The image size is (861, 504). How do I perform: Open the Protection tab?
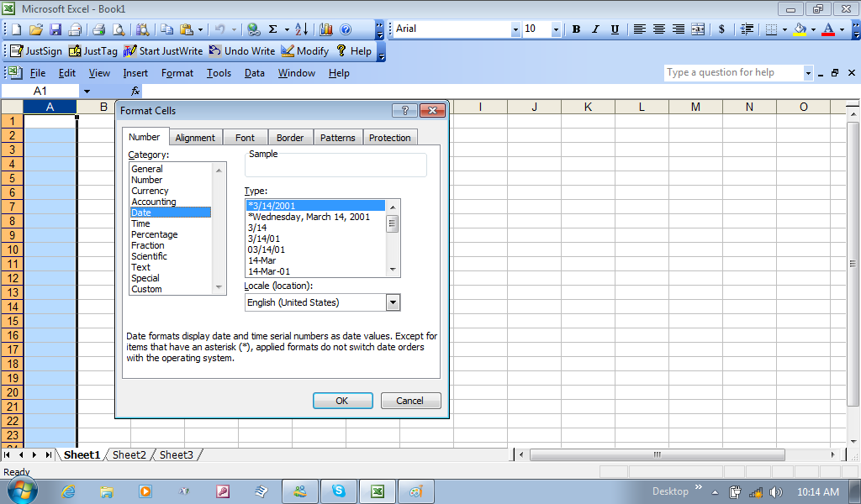(390, 138)
